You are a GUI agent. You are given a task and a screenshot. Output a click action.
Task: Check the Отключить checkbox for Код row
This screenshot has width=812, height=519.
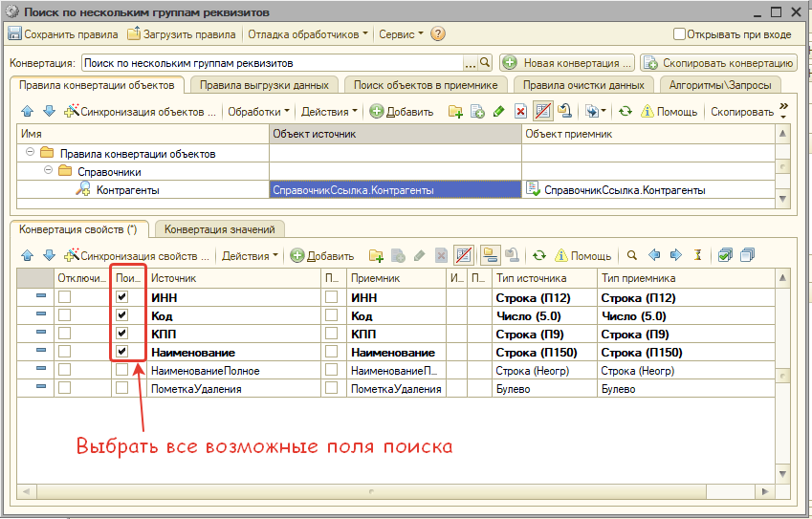[x=64, y=315]
